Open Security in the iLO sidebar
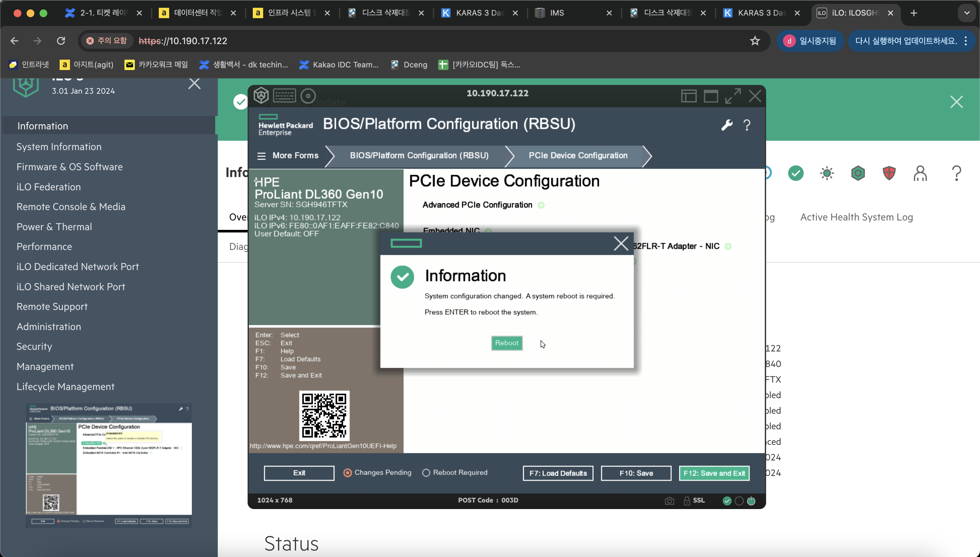Screen dimensions: 980x557 [34, 347]
